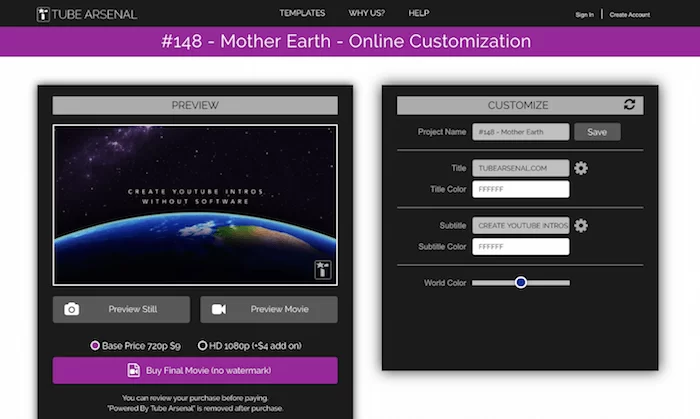700x419 pixels.
Task: Click the Title Color field
Action: [x=520, y=189]
